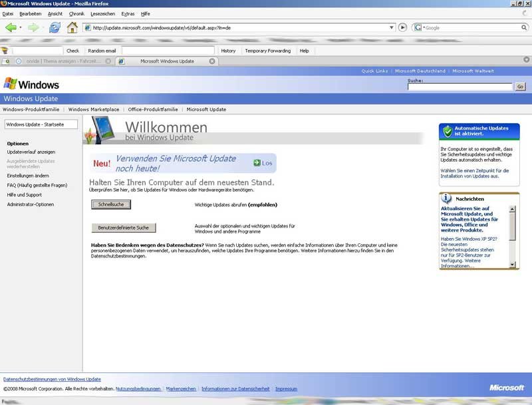Viewport: 532px width, 405px height.
Task: Click the Verwenden Sie Microsoft Update banner text
Action: click(176, 163)
